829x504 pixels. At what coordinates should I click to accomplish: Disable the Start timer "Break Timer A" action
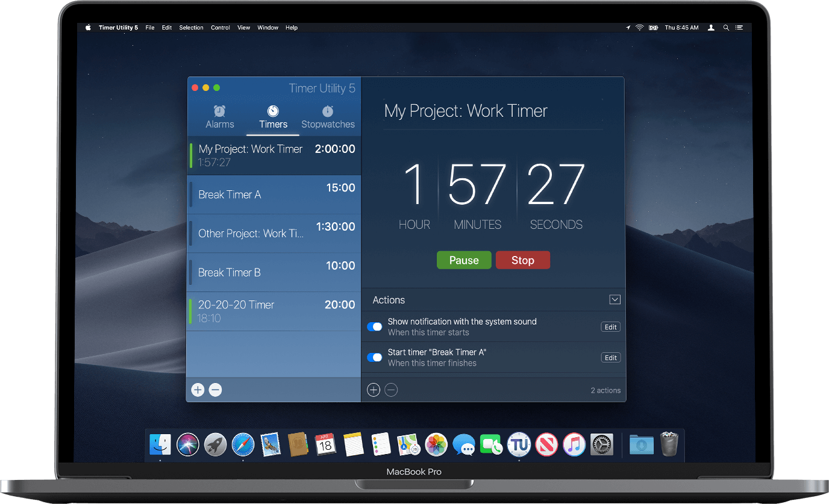[x=375, y=357]
